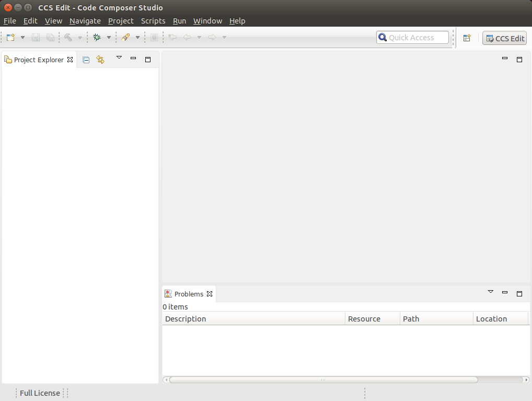Select the CCS Edit perspective button
The image size is (532, 401).
click(504, 38)
